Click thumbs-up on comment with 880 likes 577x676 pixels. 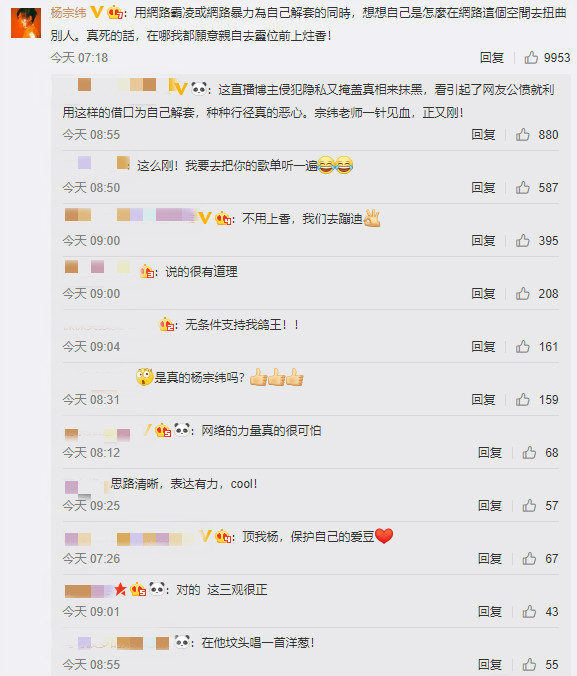point(523,135)
